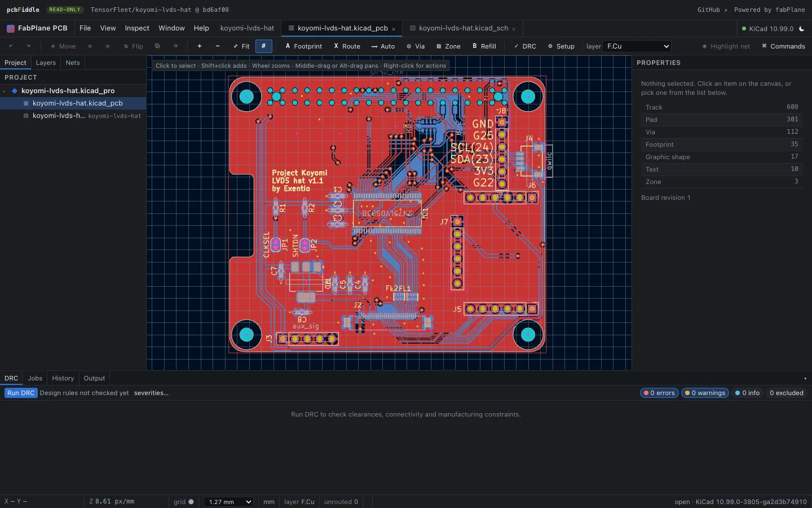Image resolution: width=812 pixels, height=508 pixels.
Task: Select the Zone tool
Action: click(x=448, y=46)
